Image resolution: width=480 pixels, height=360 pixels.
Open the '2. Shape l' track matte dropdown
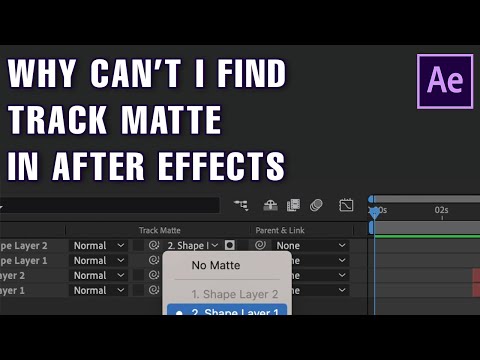[x=193, y=246]
